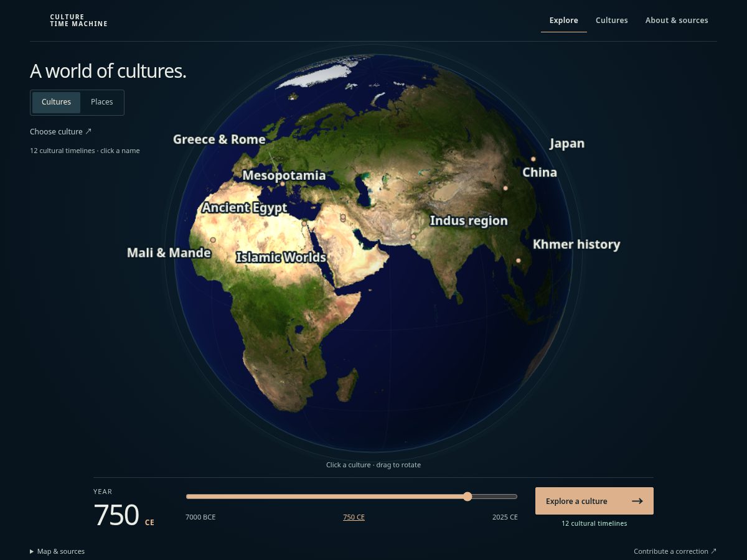Select the Islamic Worlds label
747x560 pixels.
[x=281, y=257]
